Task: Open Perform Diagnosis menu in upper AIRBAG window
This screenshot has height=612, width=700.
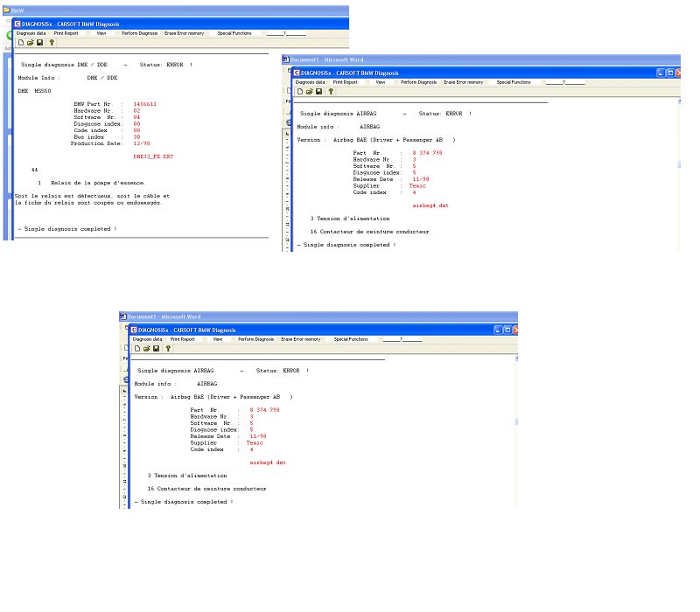Action: 419,82
